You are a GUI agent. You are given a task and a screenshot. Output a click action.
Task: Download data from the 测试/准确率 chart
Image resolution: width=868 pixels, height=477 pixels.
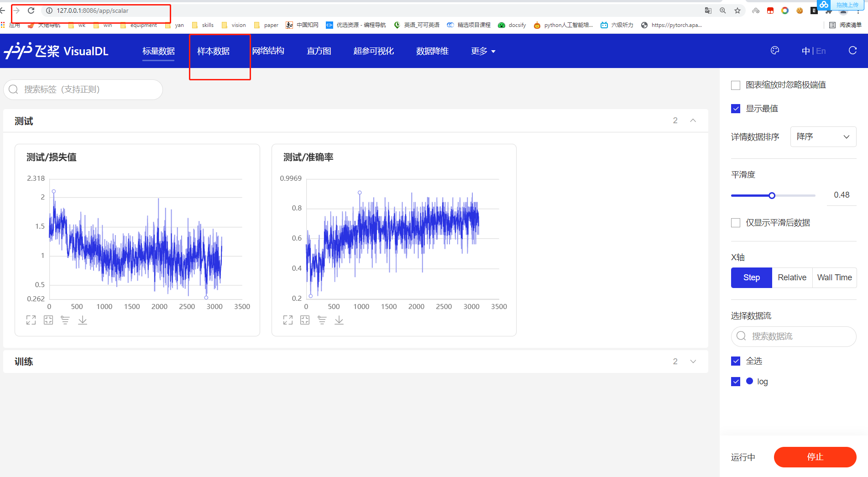pyautogui.click(x=339, y=320)
